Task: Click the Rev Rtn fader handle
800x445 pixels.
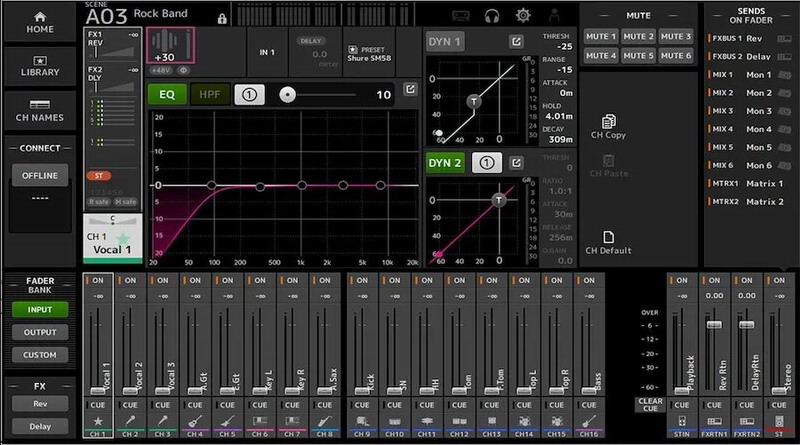Action: [x=714, y=325]
